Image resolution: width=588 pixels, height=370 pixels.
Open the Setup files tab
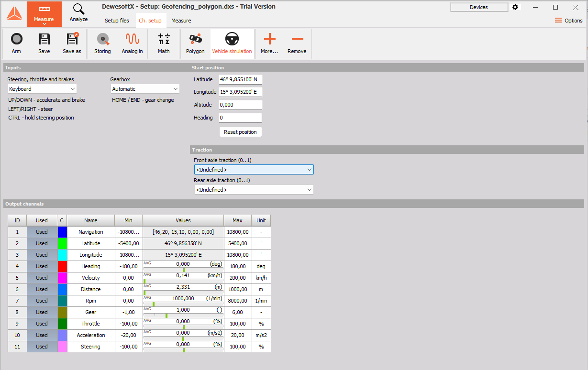(117, 21)
